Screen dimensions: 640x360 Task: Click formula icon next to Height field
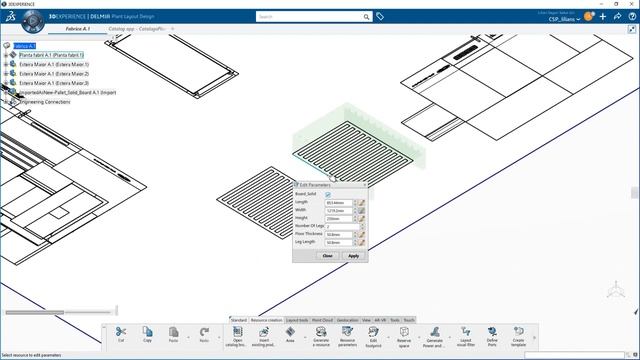pyautogui.click(x=362, y=219)
